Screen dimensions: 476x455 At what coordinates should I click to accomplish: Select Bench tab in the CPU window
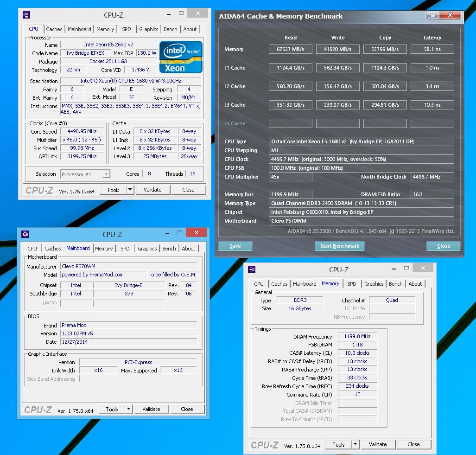(170, 29)
